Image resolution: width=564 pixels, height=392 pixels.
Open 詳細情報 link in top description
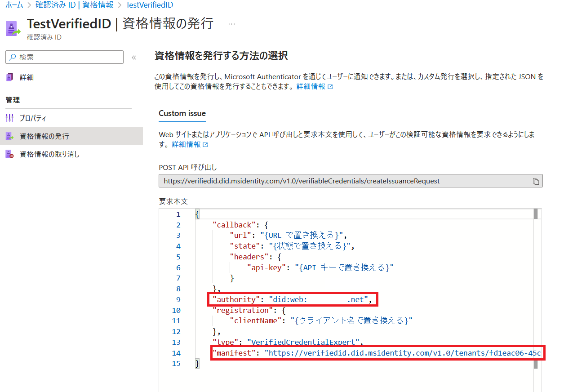click(314, 86)
